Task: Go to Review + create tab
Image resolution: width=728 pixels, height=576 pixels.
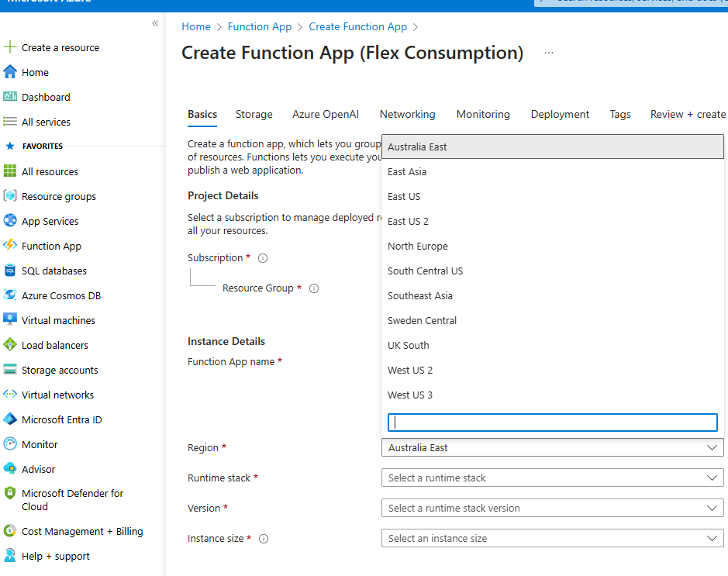Action: 688,114
